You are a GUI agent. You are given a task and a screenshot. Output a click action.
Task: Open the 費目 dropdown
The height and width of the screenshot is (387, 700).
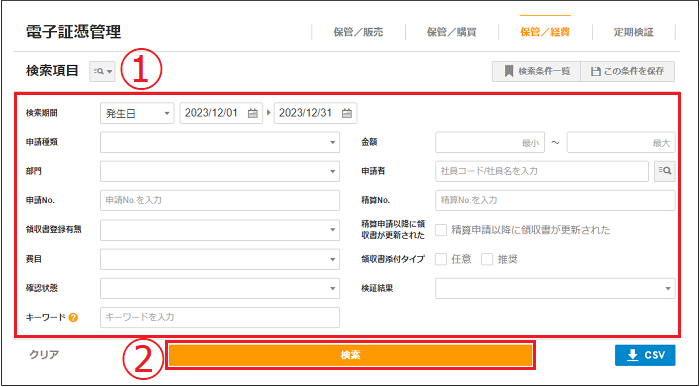click(x=220, y=259)
